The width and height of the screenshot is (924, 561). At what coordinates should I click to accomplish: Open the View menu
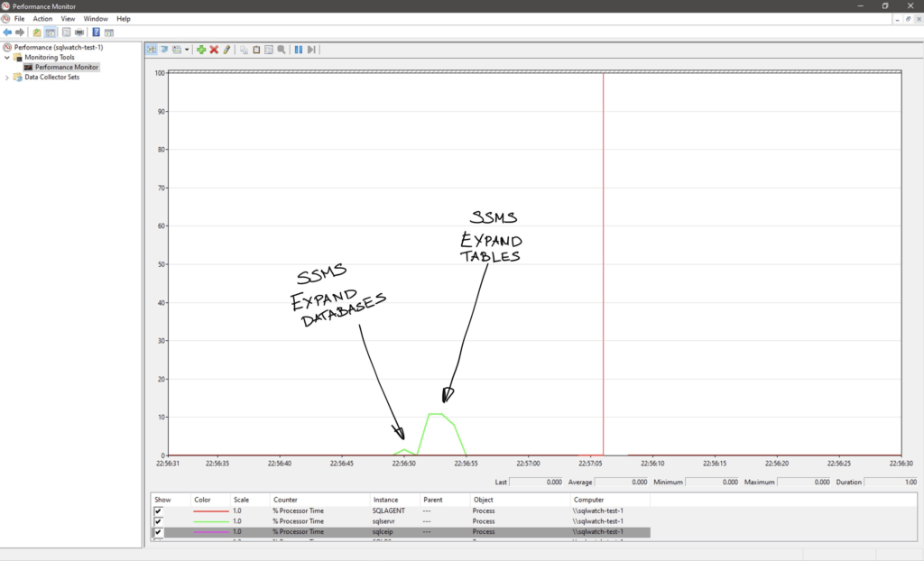point(68,19)
